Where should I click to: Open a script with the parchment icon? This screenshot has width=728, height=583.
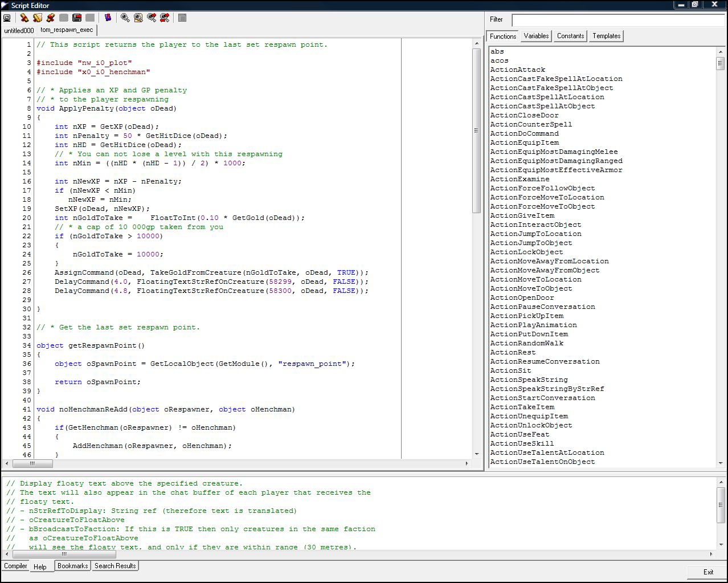38,18
